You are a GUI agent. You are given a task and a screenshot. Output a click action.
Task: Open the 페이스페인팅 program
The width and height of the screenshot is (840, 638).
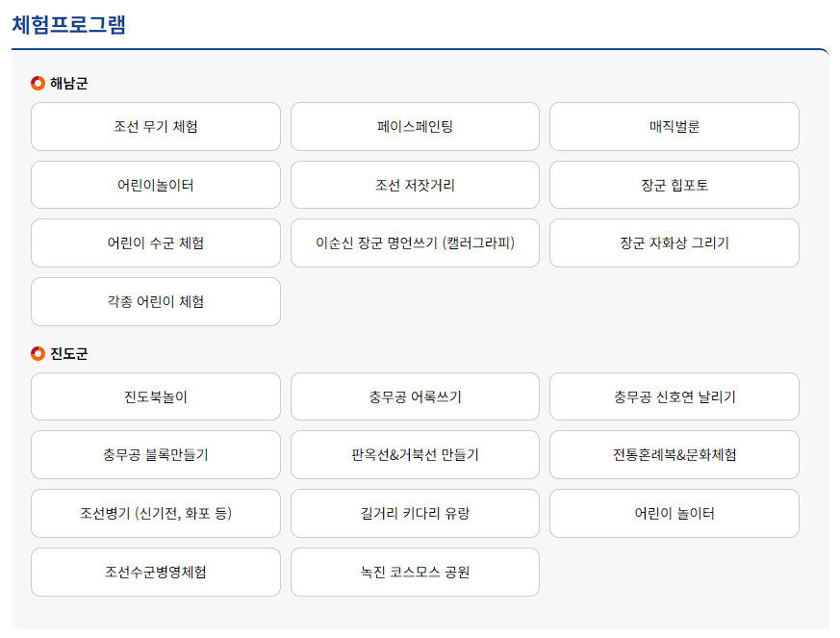tap(414, 126)
